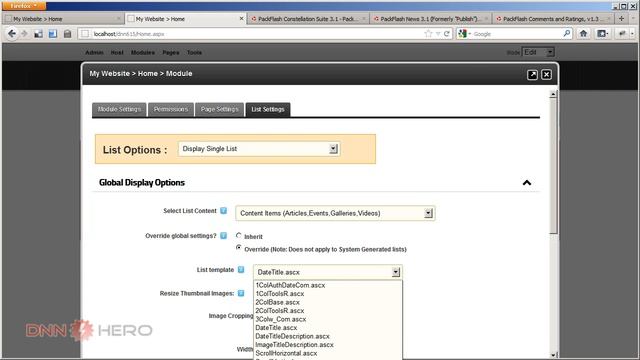Image resolution: width=640 pixels, height=360 pixels.
Task: Open a new tab with the plus button
Action: point(622,18)
